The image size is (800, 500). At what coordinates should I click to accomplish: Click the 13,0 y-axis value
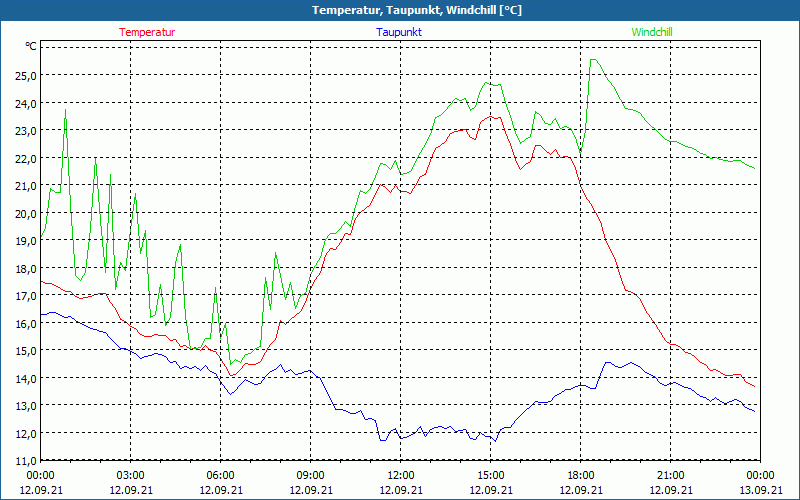(26, 406)
